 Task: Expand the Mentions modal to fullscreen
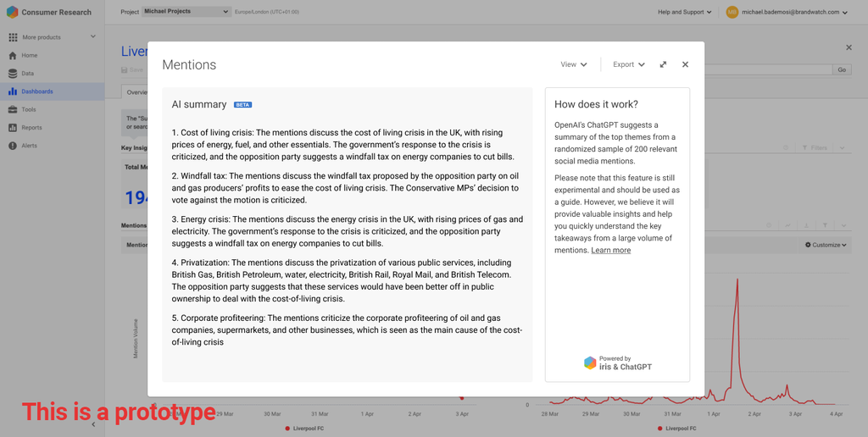663,64
